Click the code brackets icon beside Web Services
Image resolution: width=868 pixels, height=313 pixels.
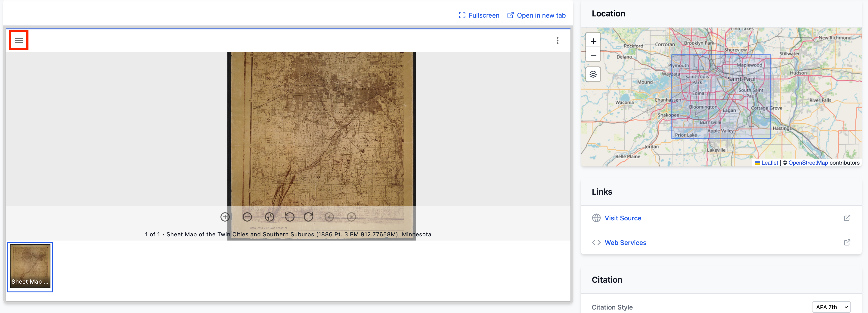coord(596,243)
